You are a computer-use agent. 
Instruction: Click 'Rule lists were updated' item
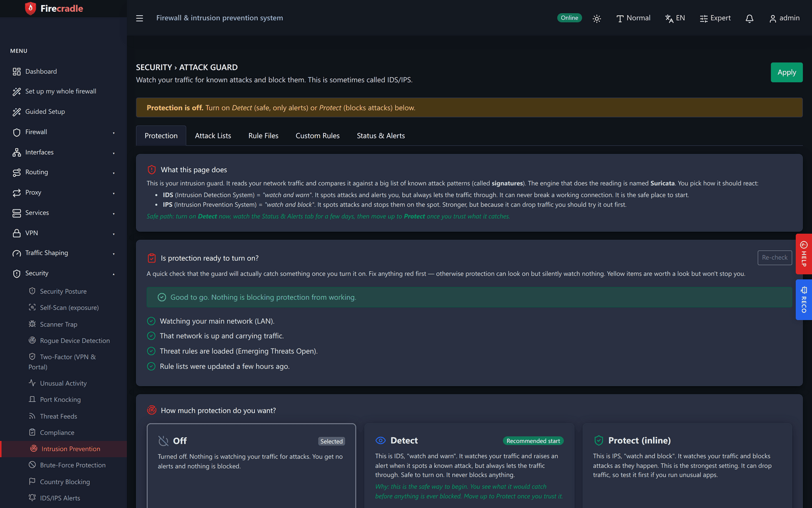pos(218,366)
